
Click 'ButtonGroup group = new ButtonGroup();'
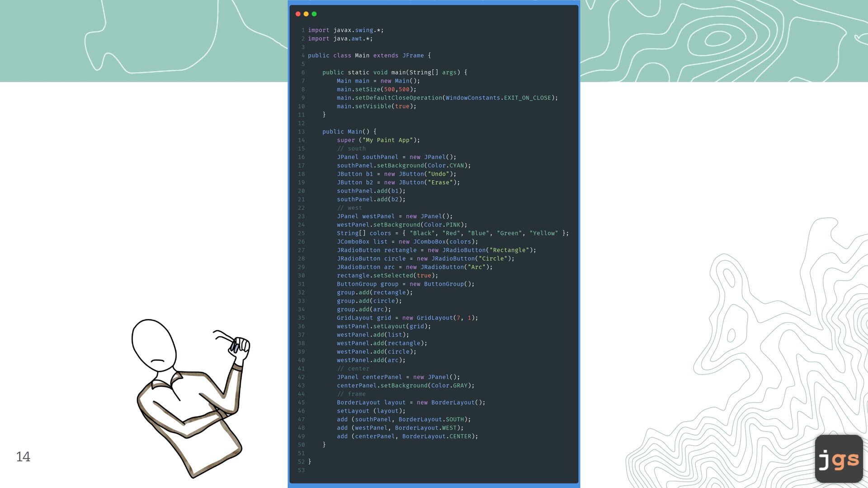406,284
